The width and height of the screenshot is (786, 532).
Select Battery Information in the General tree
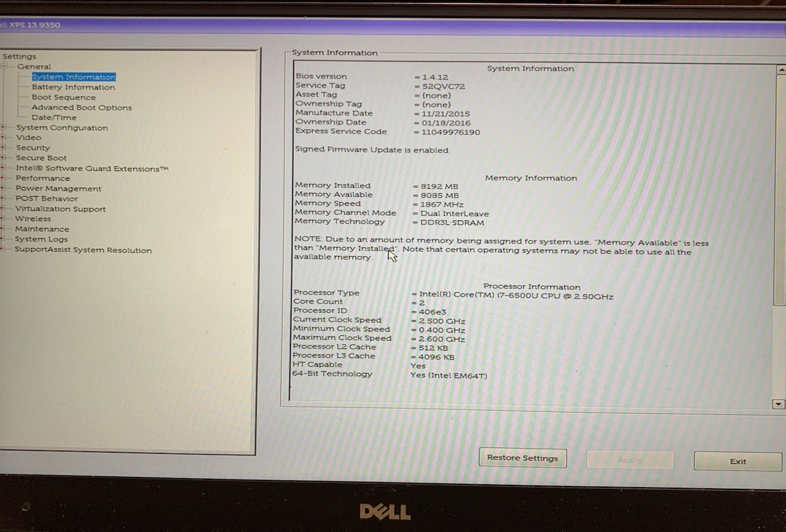tap(73, 88)
